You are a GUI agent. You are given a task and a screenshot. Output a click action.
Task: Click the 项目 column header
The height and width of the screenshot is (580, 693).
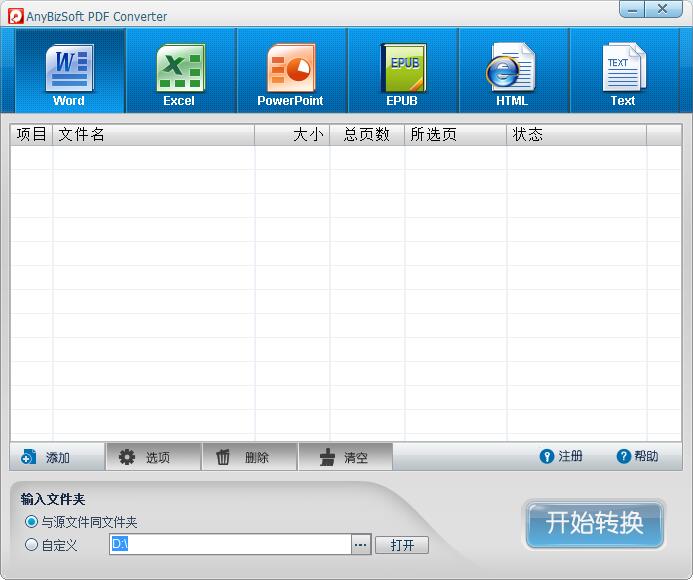click(x=31, y=134)
